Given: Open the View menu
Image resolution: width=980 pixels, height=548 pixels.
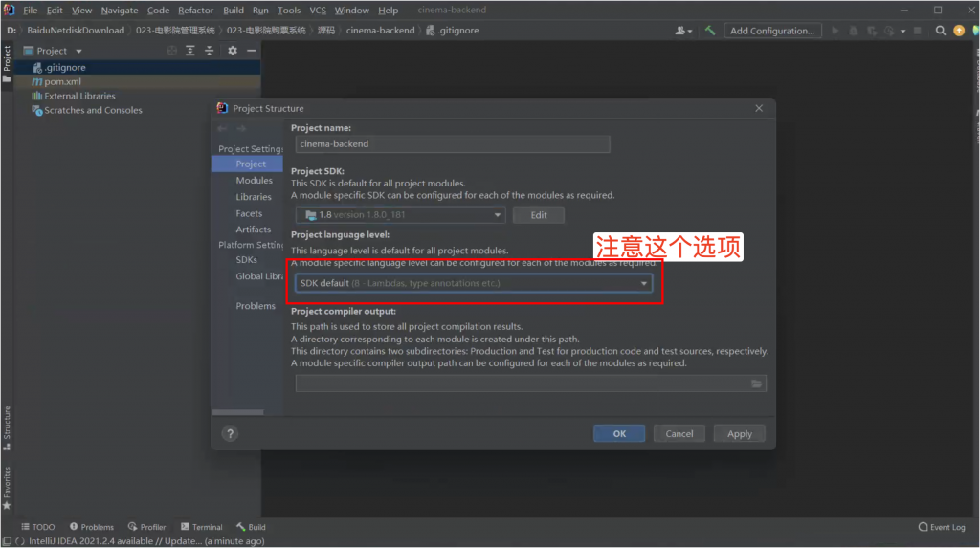Looking at the screenshot, I should tap(81, 10).
